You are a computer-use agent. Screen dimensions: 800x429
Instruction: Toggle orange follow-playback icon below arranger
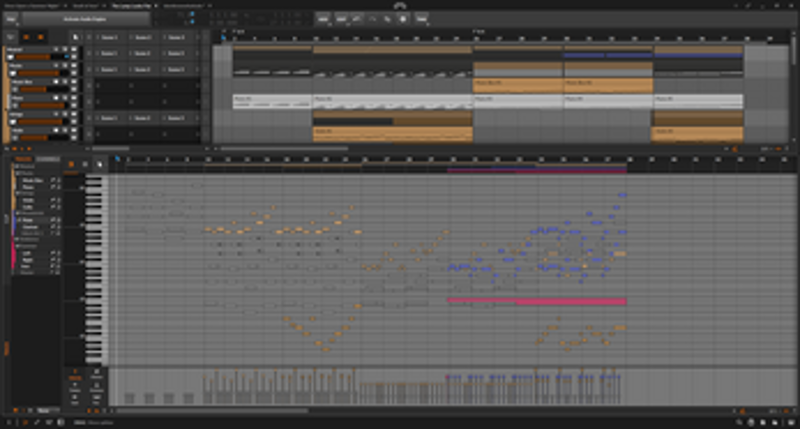tap(735, 148)
